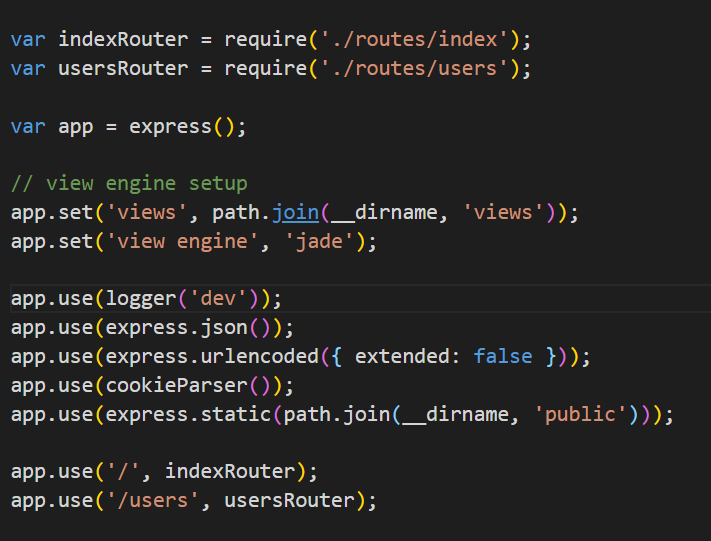The height and width of the screenshot is (541, 711).
Task: Click 'express' in the var app line
Action: coord(170,127)
